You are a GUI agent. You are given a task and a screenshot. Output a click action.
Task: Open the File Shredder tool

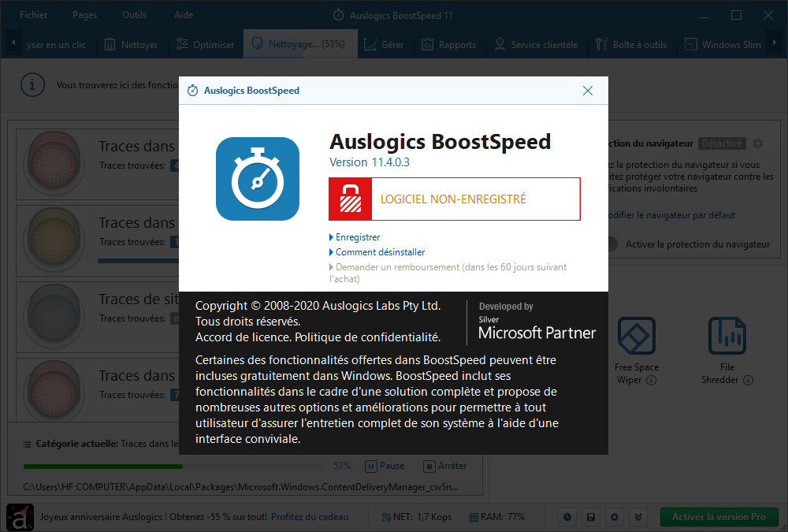pos(727,351)
